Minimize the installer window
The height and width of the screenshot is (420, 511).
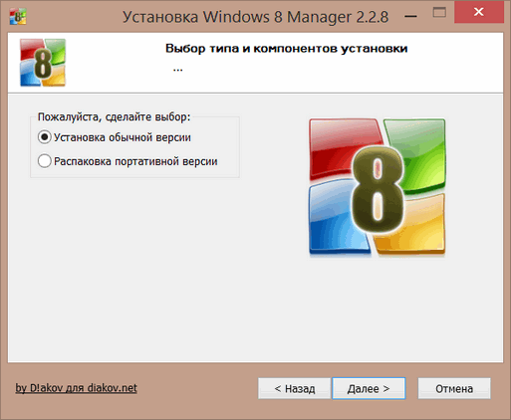pos(410,16)
